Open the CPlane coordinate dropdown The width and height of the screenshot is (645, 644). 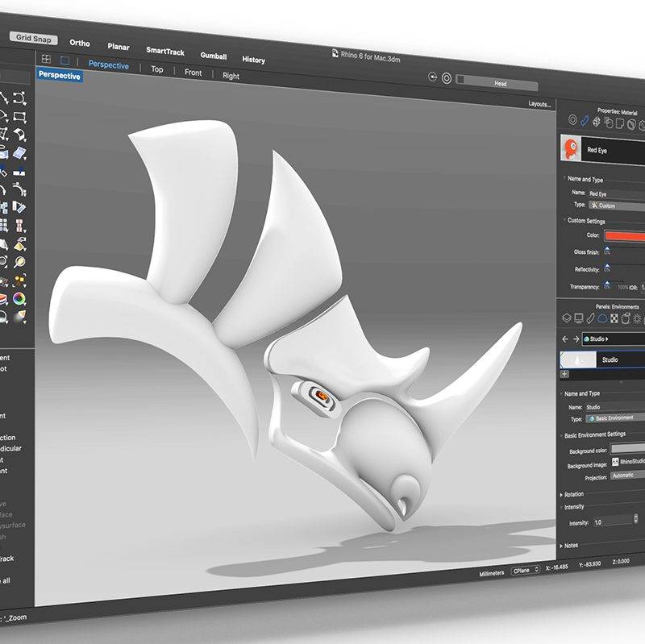click(x=524, y=571)
